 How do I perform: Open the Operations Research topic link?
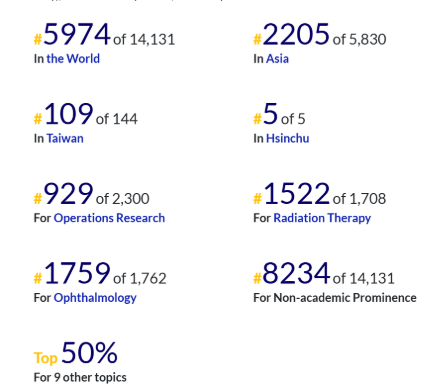(109, 218)
